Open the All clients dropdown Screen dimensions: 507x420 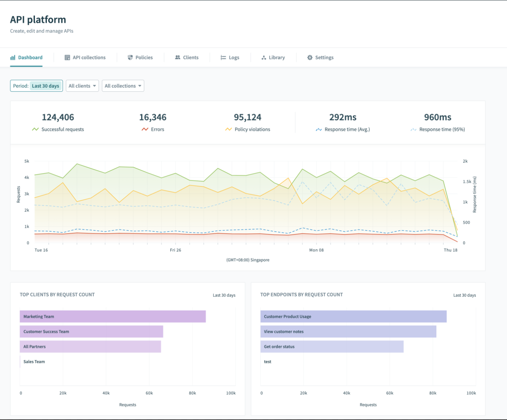pyautogui.click(x=82, y=86)
